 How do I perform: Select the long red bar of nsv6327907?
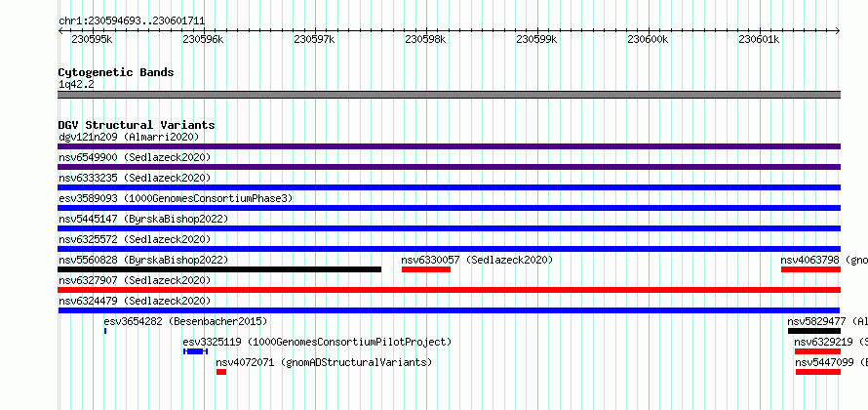pos(450,290)
